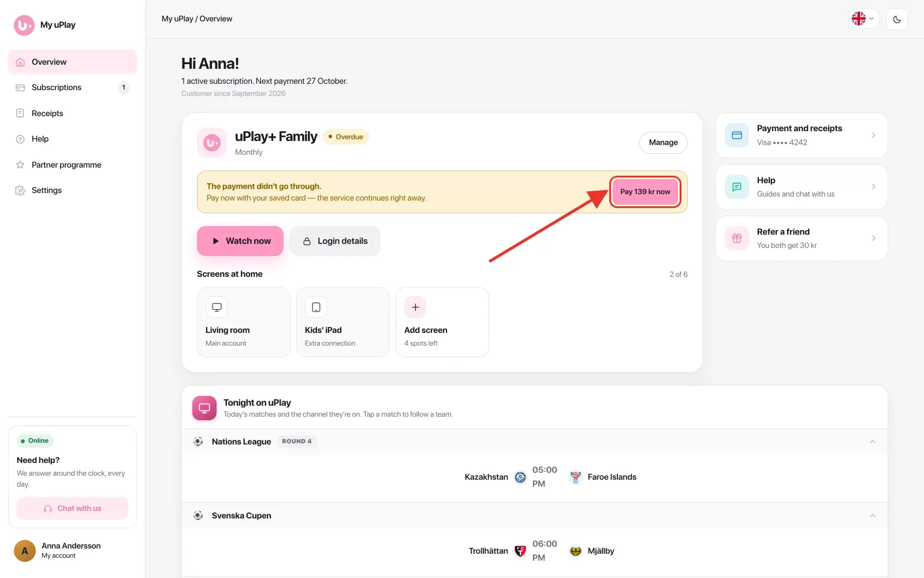Viewport: 924px width, 578px height.
Task: Click the Kazakhstan team crest
Action: (x=520, y=477)
